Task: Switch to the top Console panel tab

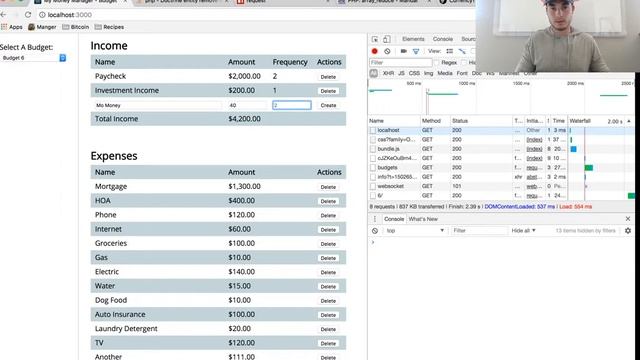Action: tap(442, 39)
